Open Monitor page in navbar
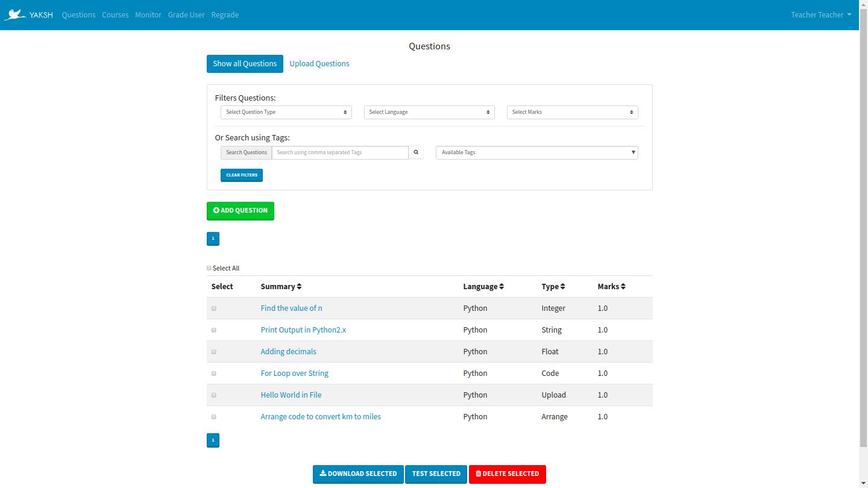This screenshot has width=868, height=488. (x=148, y=14)
